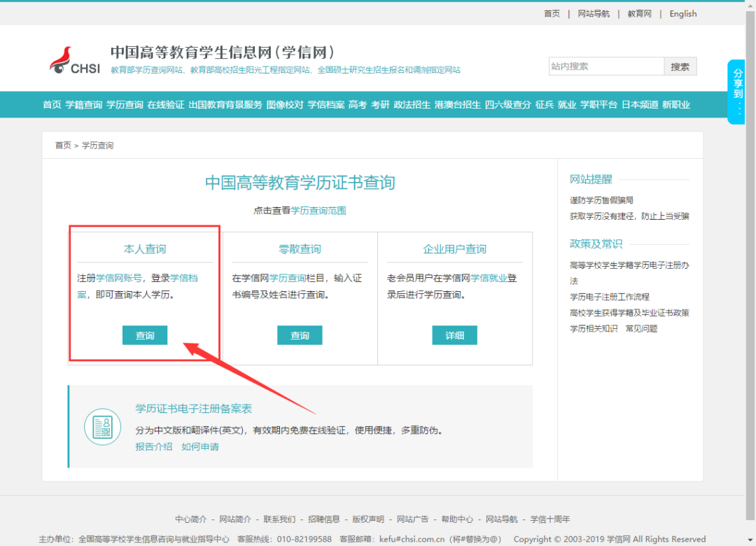Click 详细 button under 企业用户查询
Image resolution: width=756 pixels, height=546 pixels.
point(454,335)
